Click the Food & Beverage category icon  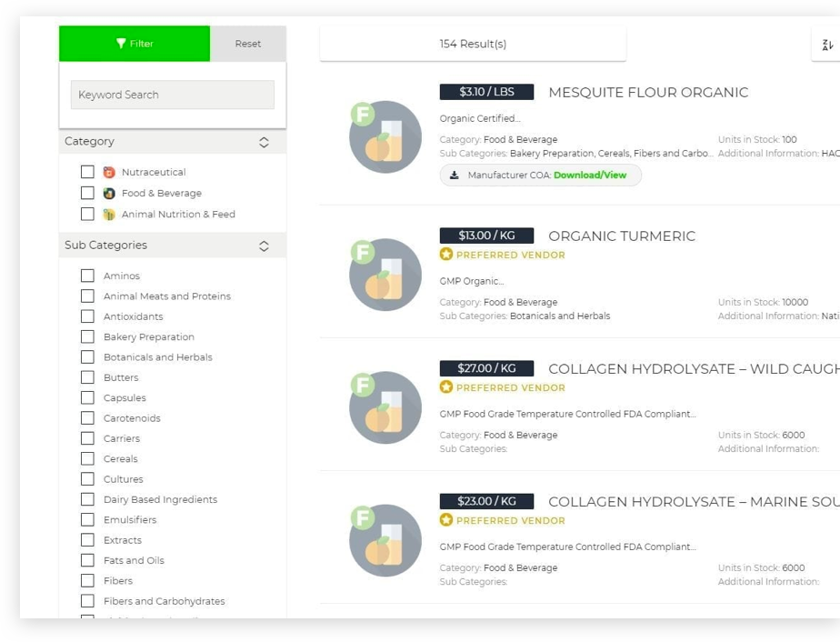click(109, 193)
